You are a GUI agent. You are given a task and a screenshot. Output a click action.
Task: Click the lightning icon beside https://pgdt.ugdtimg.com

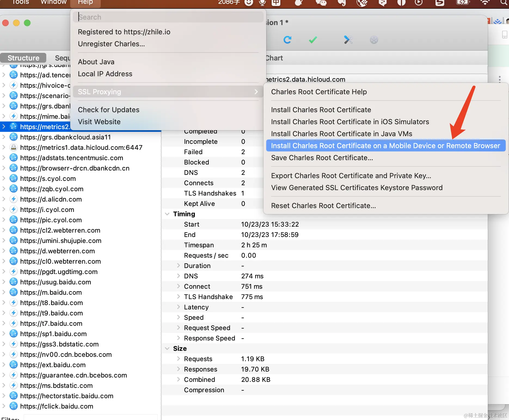pos(13,272)
